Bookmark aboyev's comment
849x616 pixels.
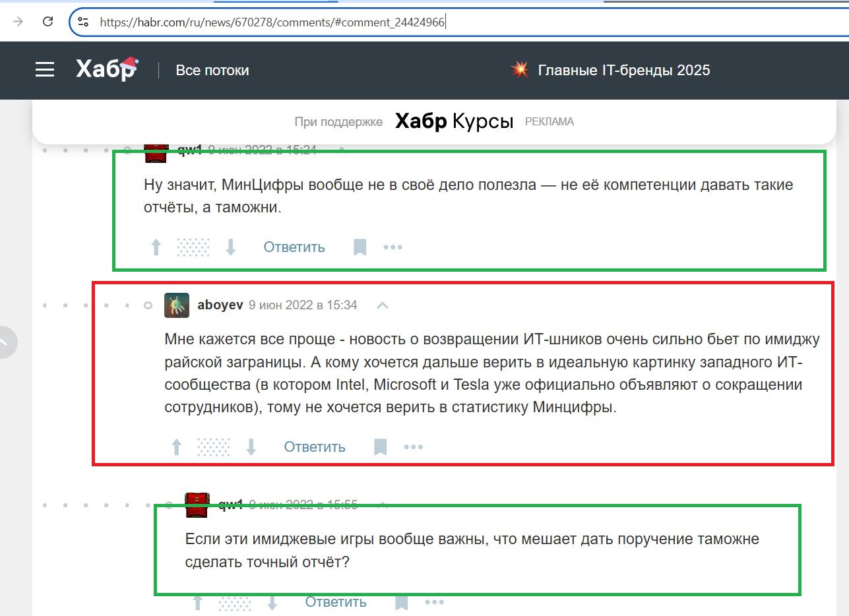click(380, 447)
